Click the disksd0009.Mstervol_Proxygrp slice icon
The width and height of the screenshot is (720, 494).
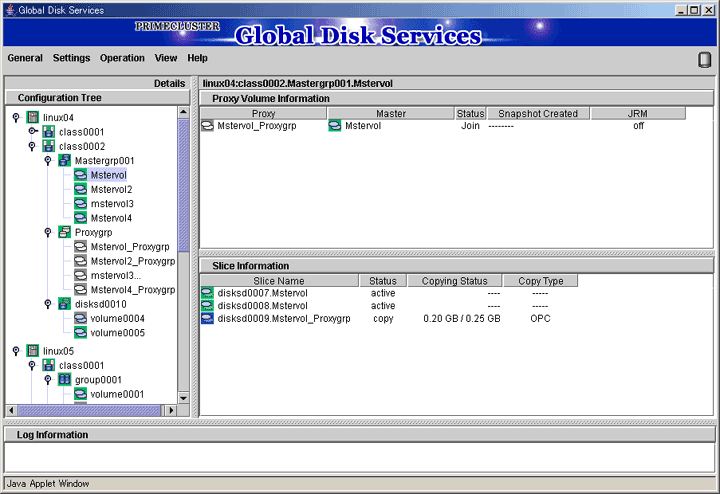point(208,318)
